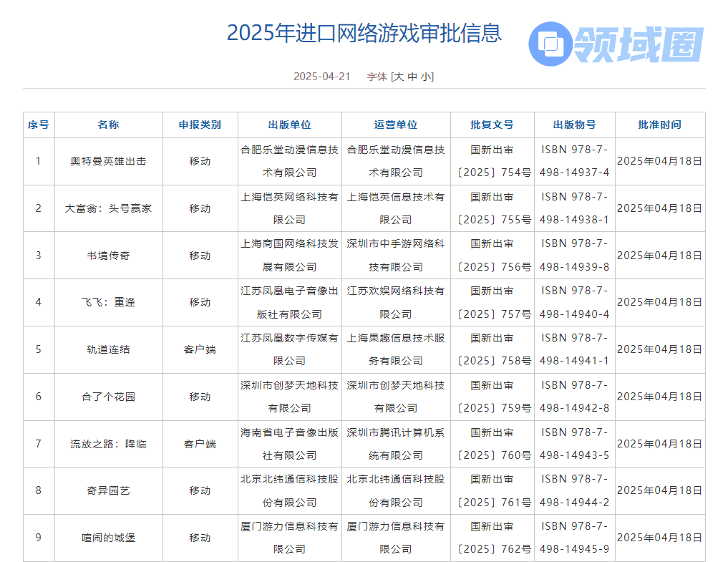Click the 喧闹的城堡 game name cell
Screen dimensions: 728x562
tap(108, 538)
